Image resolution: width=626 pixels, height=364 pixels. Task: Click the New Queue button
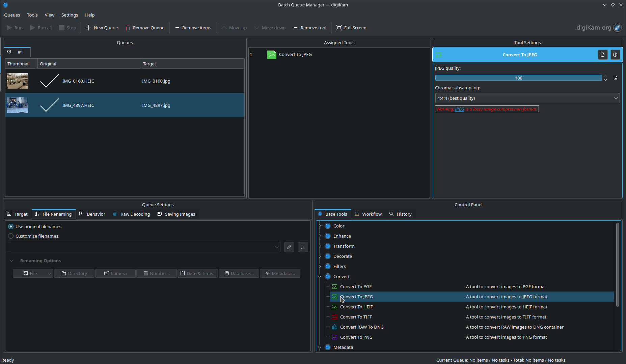[102, 28]
